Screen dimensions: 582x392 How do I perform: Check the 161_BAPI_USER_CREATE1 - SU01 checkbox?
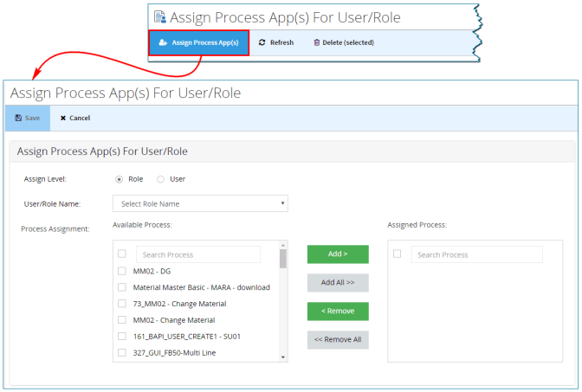[x=122, y=337]
